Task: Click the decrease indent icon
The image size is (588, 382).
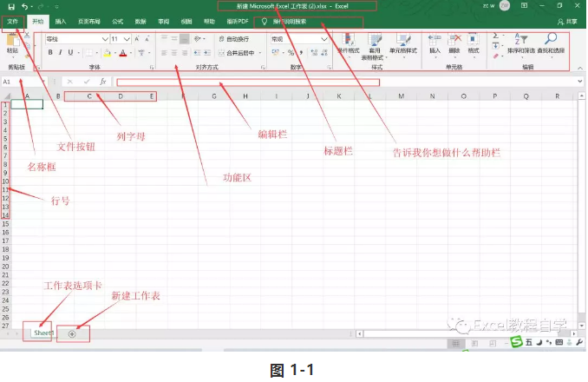Action: click(197, 53)
